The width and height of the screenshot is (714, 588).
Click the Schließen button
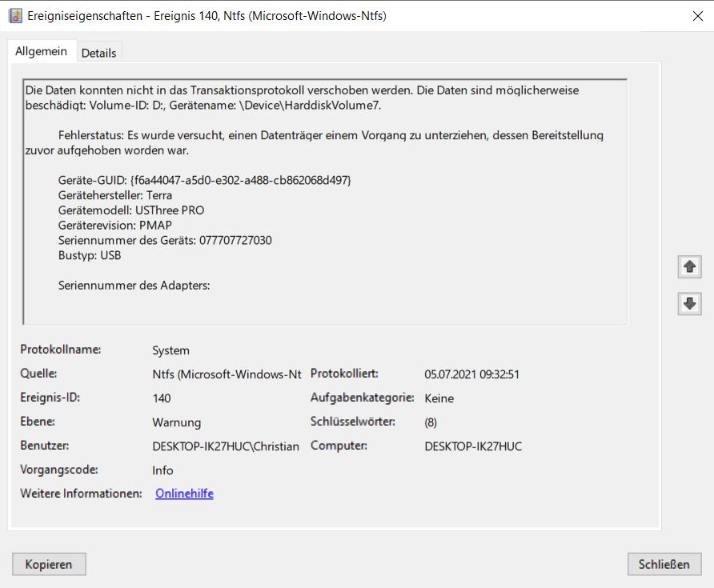click(664, 564)
